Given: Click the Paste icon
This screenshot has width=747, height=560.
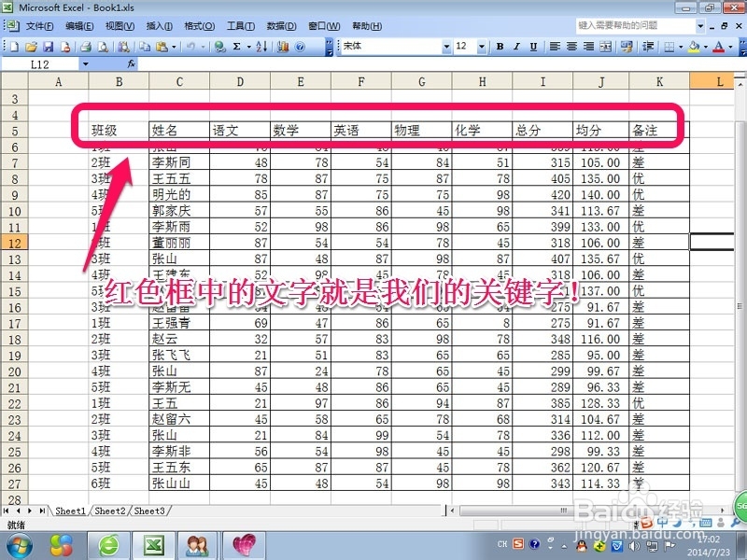Looking at the screenshot, I should coord(161,46).
